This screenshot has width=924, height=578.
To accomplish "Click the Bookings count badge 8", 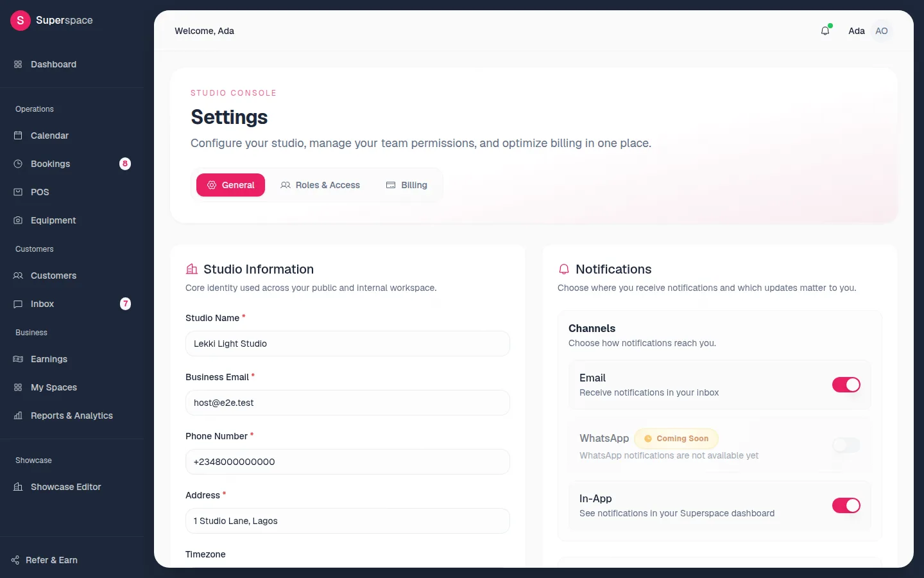I will click(x=125, y=164).
